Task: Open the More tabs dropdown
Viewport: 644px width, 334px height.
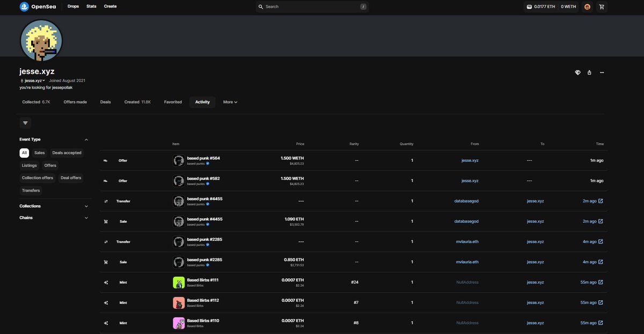Action: point(230,102)
